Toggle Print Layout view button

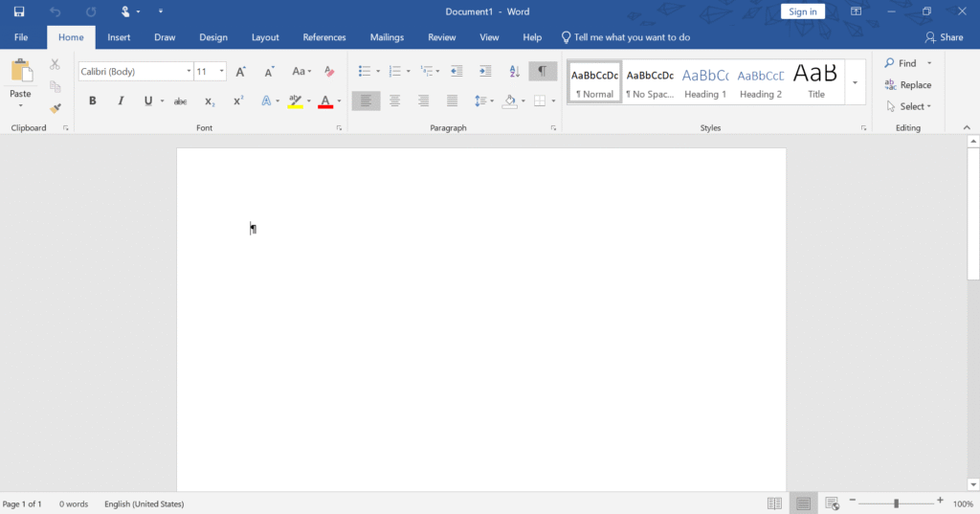click(803, 503)
